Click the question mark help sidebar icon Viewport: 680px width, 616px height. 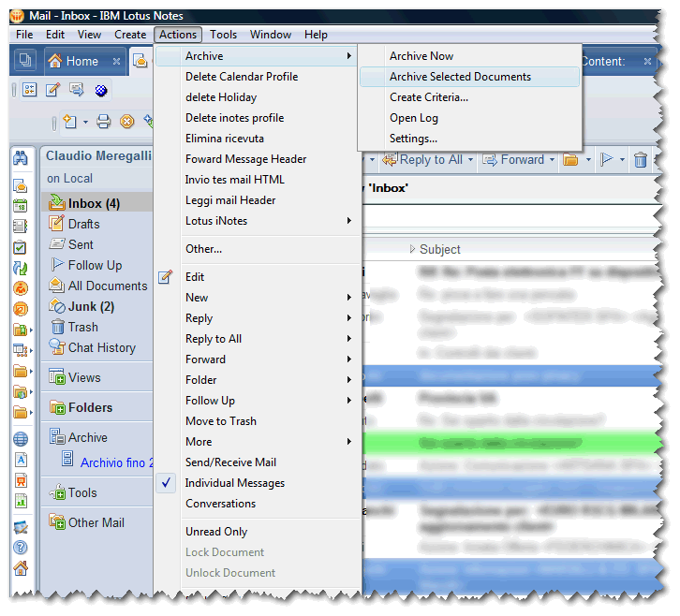click(x=21, y=548)
